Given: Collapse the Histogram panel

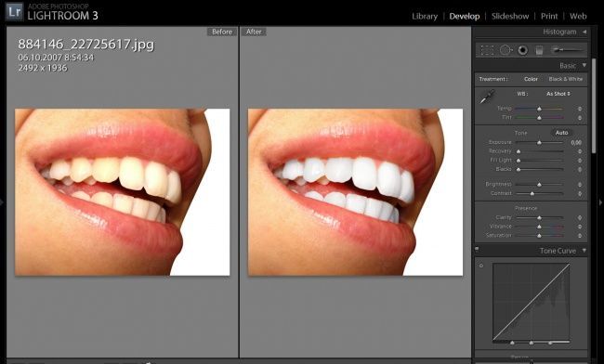Looking at the screenshot, I should pyautogui.click(x=584, y=32).
